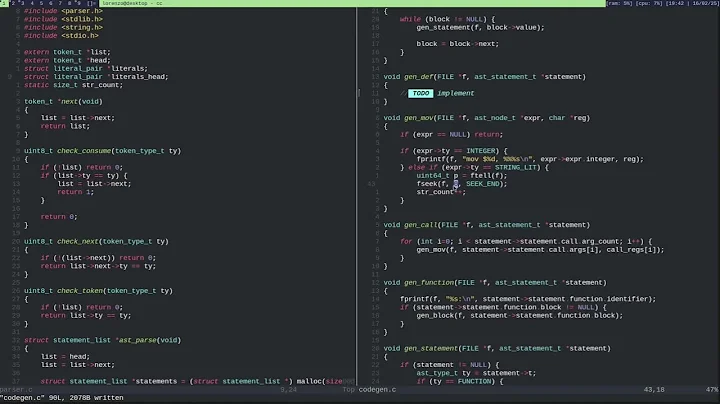
Task: Click 'if (expr == NULL) return;' line
Action: click(451, 135)
